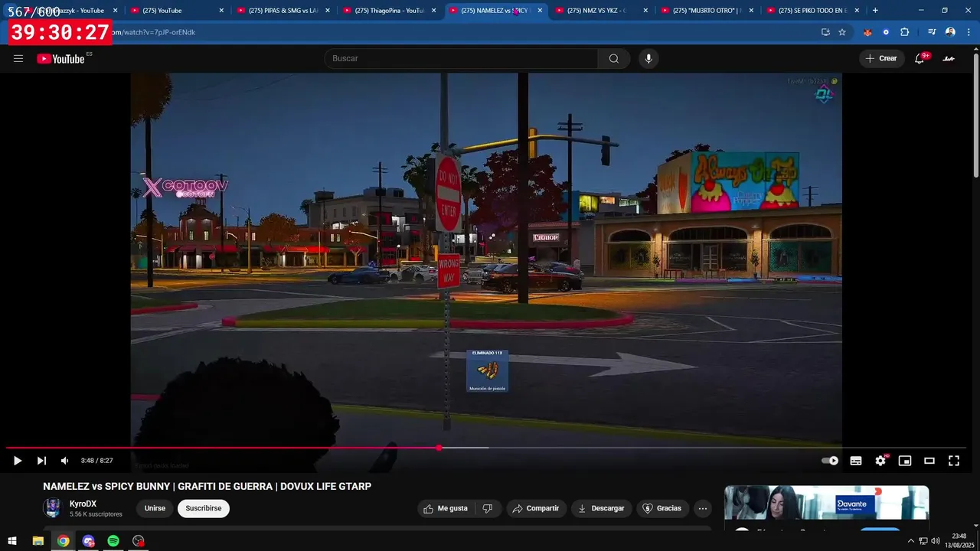This screenshot has width=980, height=551.
Task: Click the search magnifier button
Action: coord(614,59)
